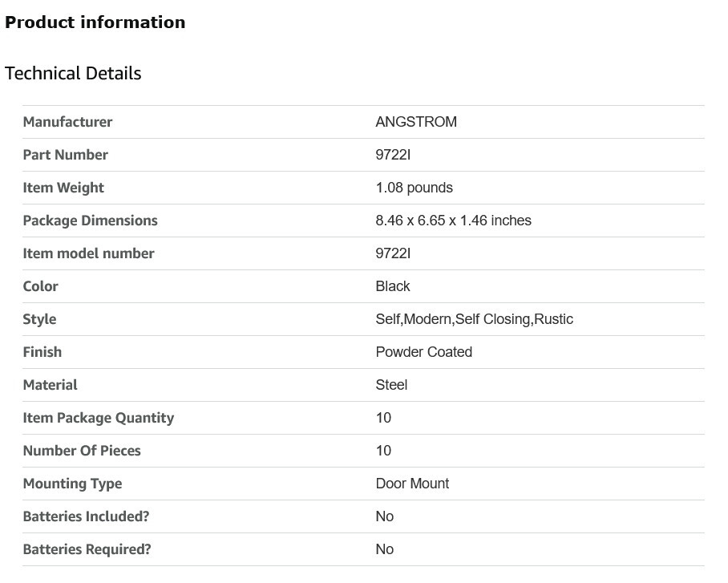Click the Number Of Pieces label
The width and height of the screenshot is (728, 583).
tap(82, 451)
